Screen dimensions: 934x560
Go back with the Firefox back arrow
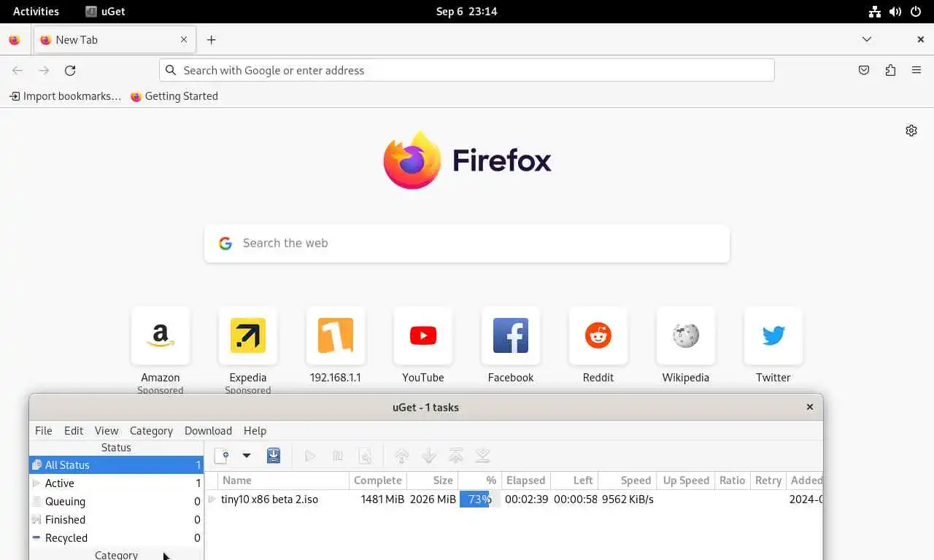tap(18, 70)
